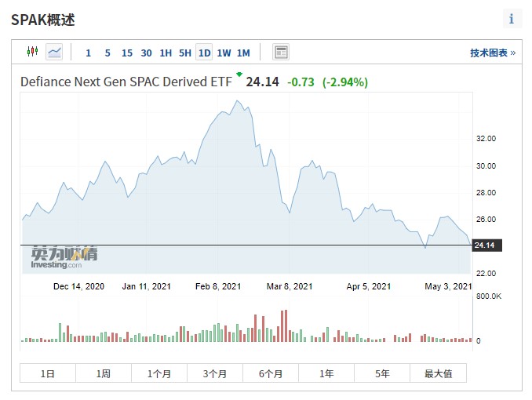Activate the 1D daily interval

pyautogui.click(x=204, y=53)
